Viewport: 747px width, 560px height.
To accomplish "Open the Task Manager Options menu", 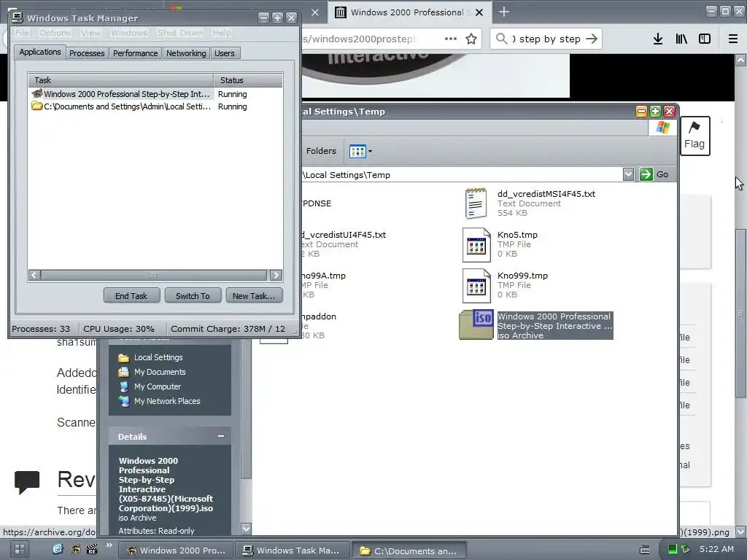I will pyautogui.click(x=55, y=33).
